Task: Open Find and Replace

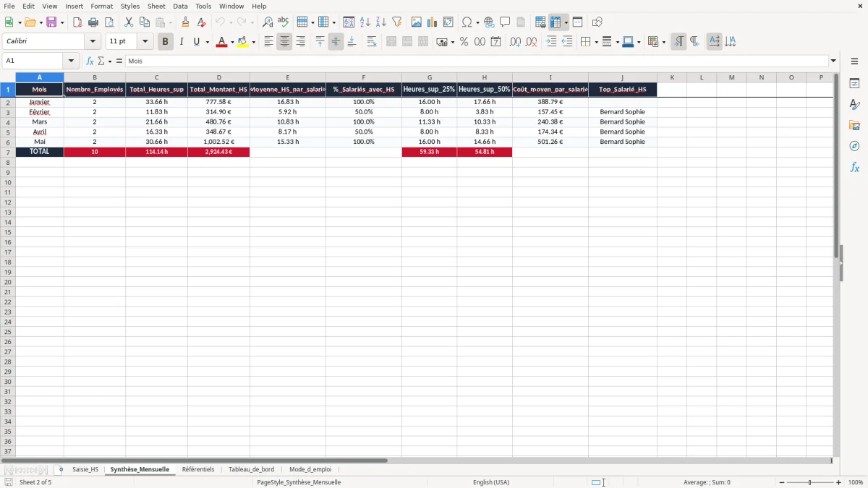Action: point(268,22)
